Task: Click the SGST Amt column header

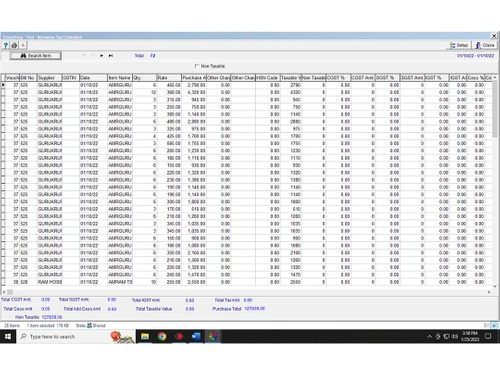Action: click(412, 78)
